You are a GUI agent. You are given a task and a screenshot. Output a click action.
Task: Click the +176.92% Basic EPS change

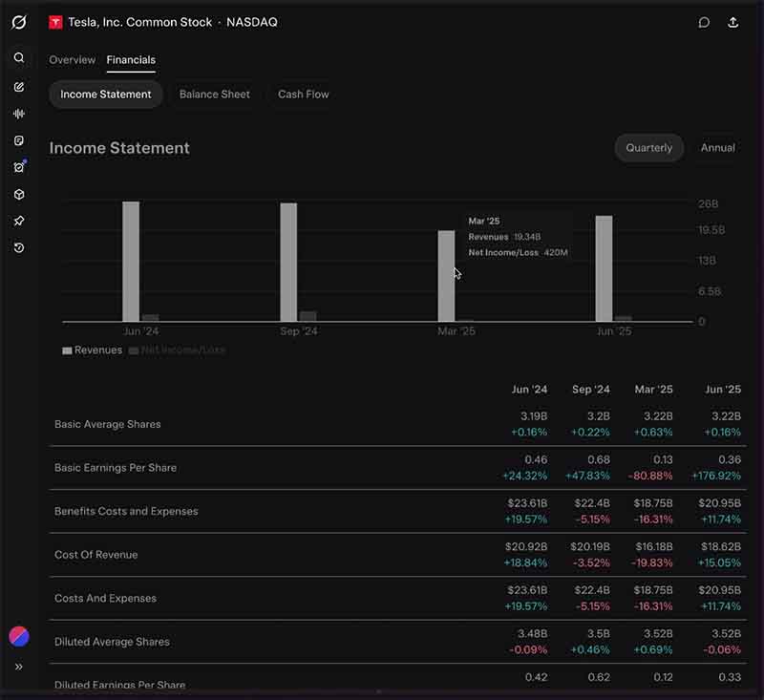click(715, 476)
